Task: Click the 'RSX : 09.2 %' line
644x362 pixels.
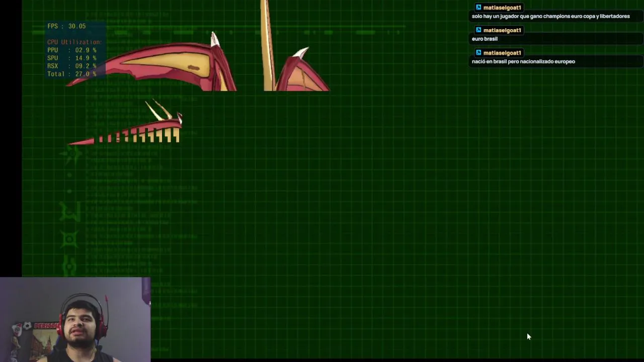Action: pos(71,66)
